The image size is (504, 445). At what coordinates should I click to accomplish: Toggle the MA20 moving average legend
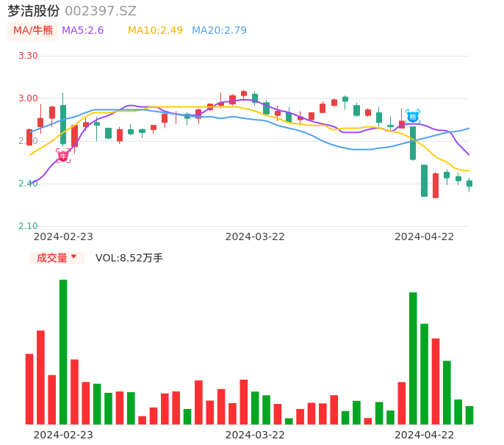pos(219,31)
